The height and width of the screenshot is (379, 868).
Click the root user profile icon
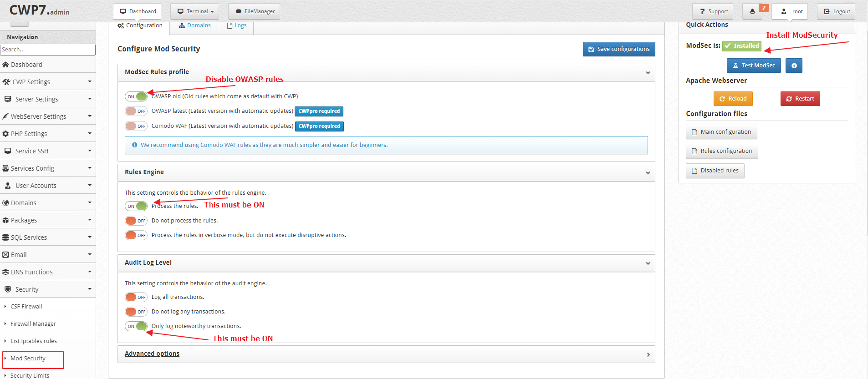(x=784, y=11)
